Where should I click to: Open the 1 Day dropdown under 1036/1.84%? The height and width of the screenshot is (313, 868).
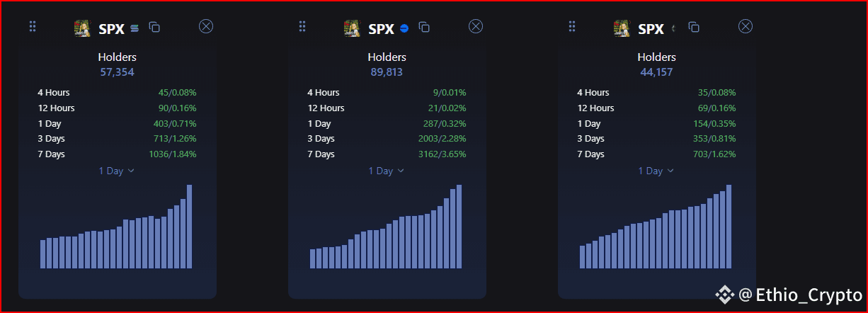point(117,171)
